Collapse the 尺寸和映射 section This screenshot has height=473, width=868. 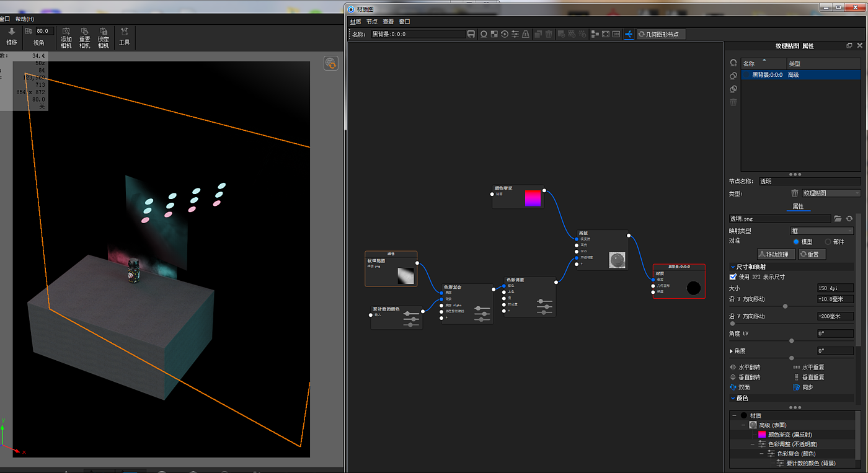(733, 267)
